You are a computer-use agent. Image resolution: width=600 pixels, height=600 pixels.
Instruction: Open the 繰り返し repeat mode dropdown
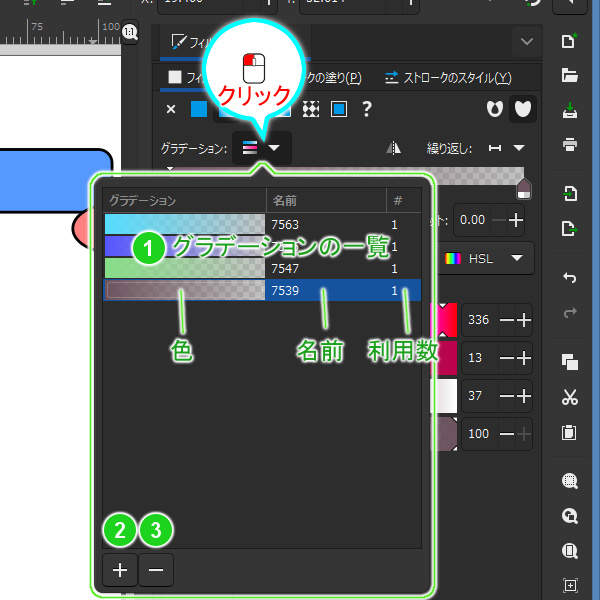tap(507, 148)
